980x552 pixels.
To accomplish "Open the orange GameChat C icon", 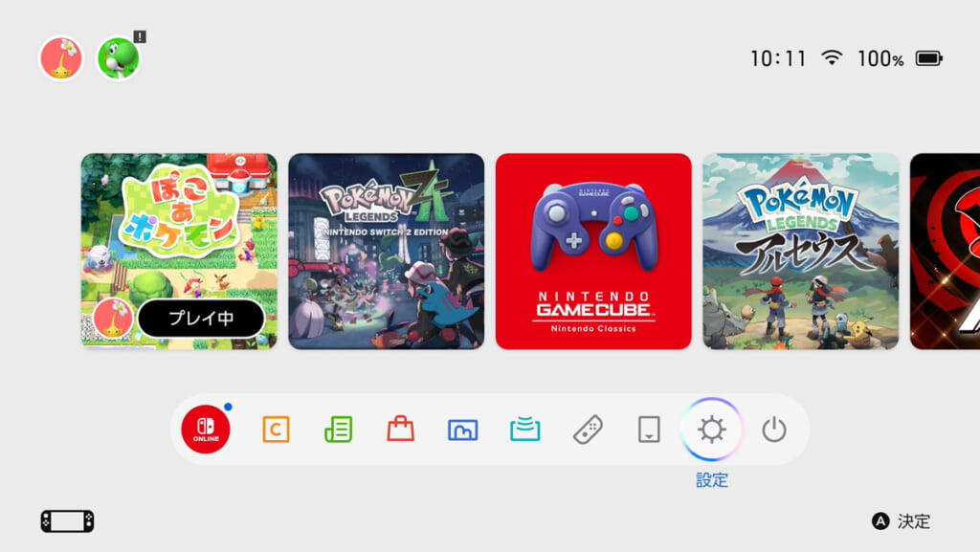I will point(276,430).
